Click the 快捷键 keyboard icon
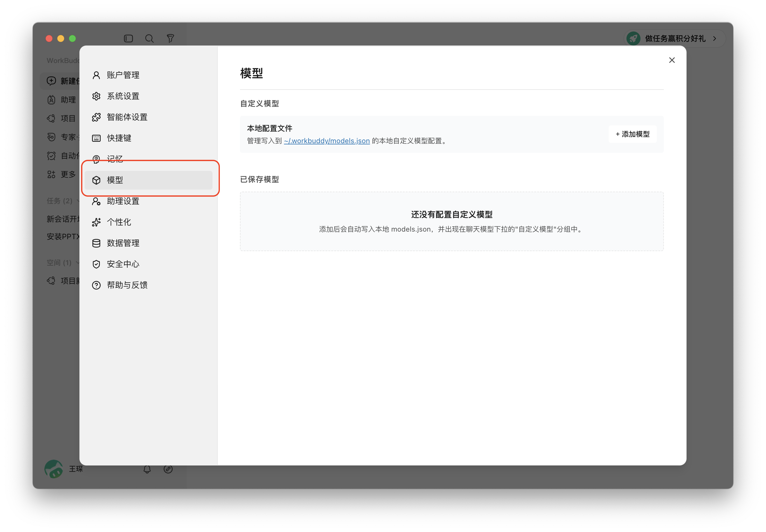Viewport: 766px width, 532px height. [x=96, y=138]
